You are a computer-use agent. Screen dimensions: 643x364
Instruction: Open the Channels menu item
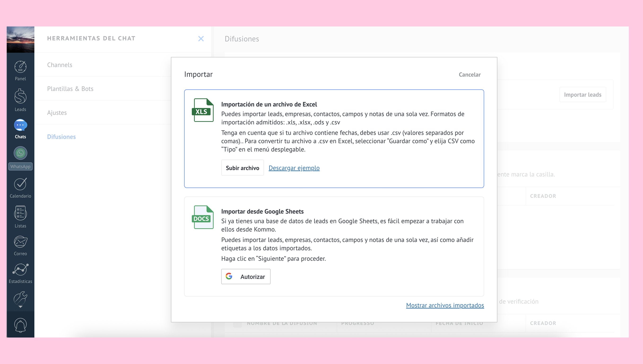tap(60, 65)
